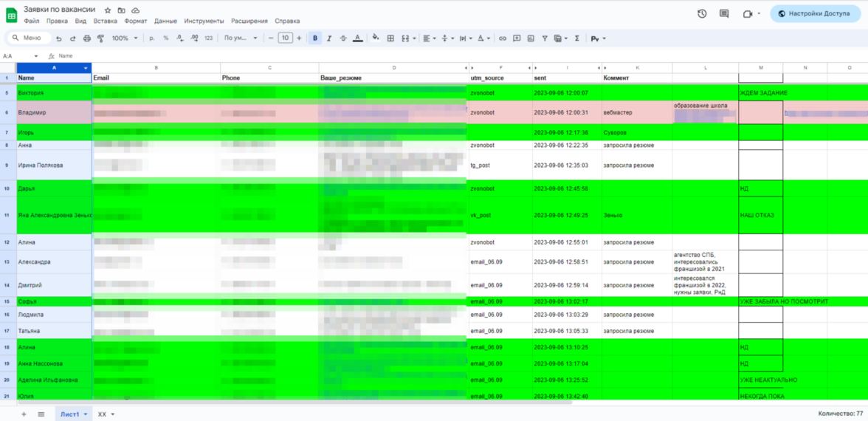The width and height of the screenshot is (868, 421).
Task: Open the comments panel icon
Action: pos(724,13)
